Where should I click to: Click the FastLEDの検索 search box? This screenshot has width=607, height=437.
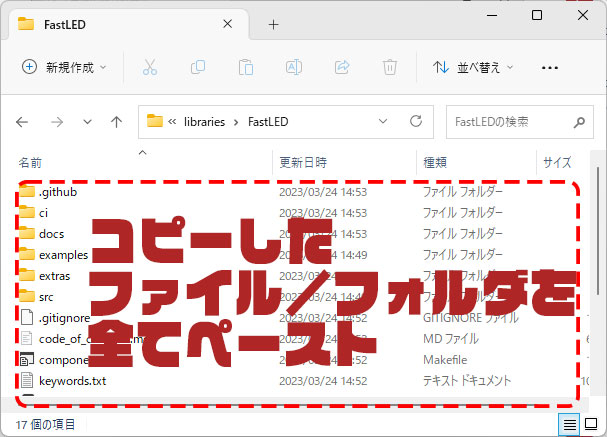(520, 122)
